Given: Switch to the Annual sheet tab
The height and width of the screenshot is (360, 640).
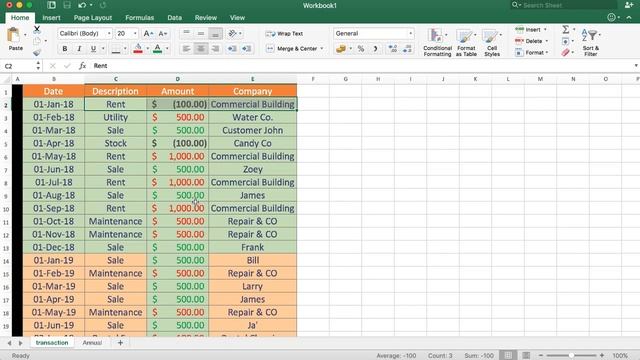Looking at the screenshot, I should click(92, 343).
